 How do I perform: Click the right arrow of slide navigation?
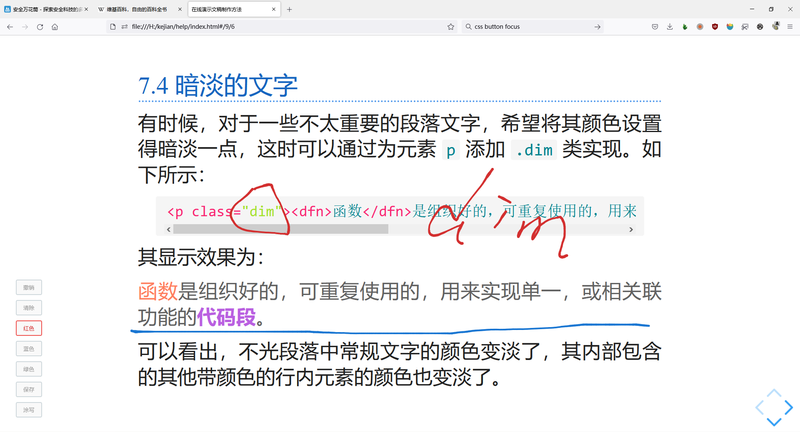790,407
